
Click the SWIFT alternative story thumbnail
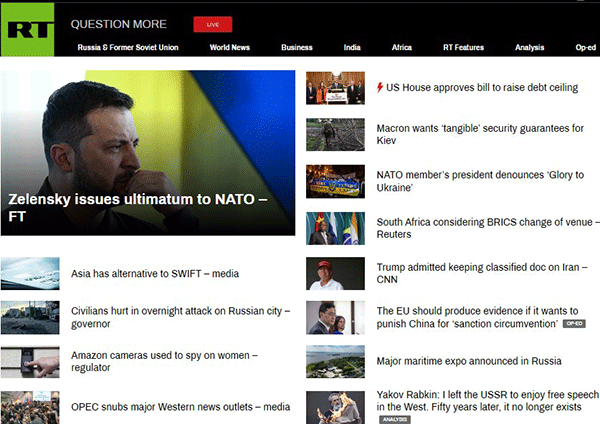(30, 274)
